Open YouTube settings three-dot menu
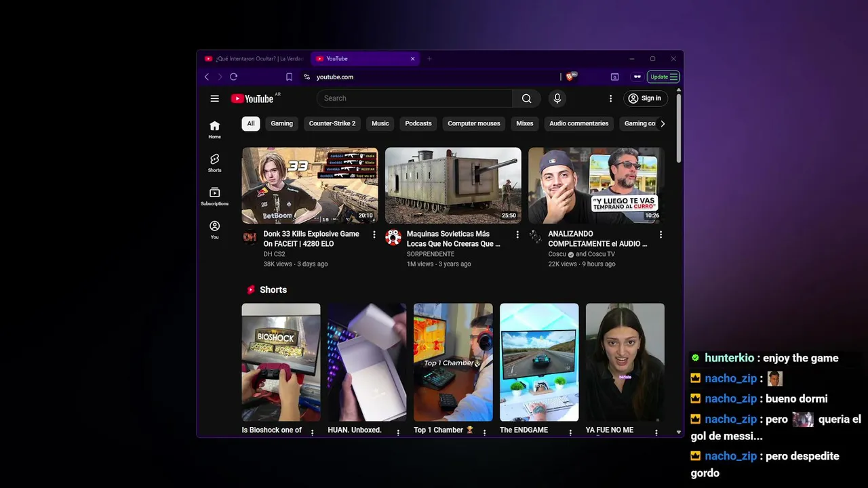 610,98
